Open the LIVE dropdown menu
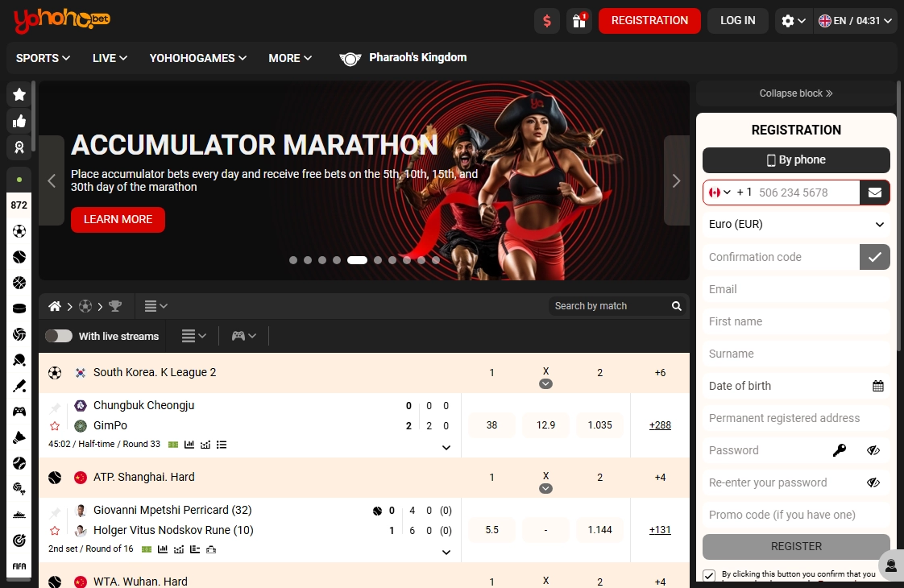Image resolution: width=904 pixels, height=588 pixels. pos(110,58)
